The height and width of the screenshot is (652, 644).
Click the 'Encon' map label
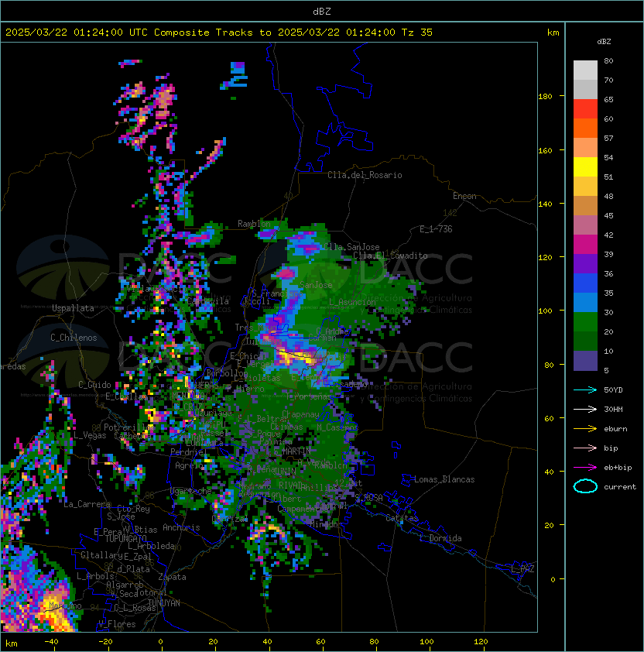464,196
